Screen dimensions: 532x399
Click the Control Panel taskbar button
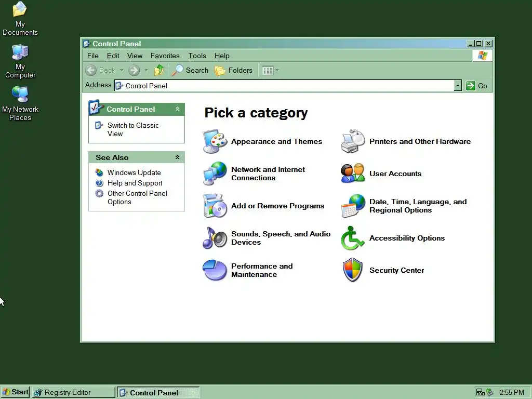pos(158,393)
